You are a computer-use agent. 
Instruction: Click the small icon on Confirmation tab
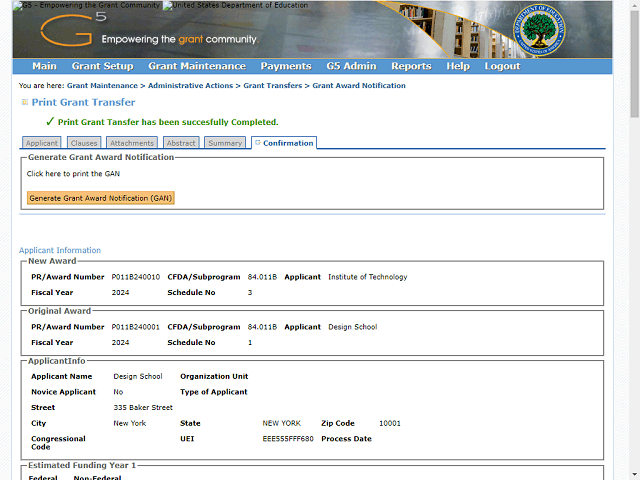pos(258,142)
